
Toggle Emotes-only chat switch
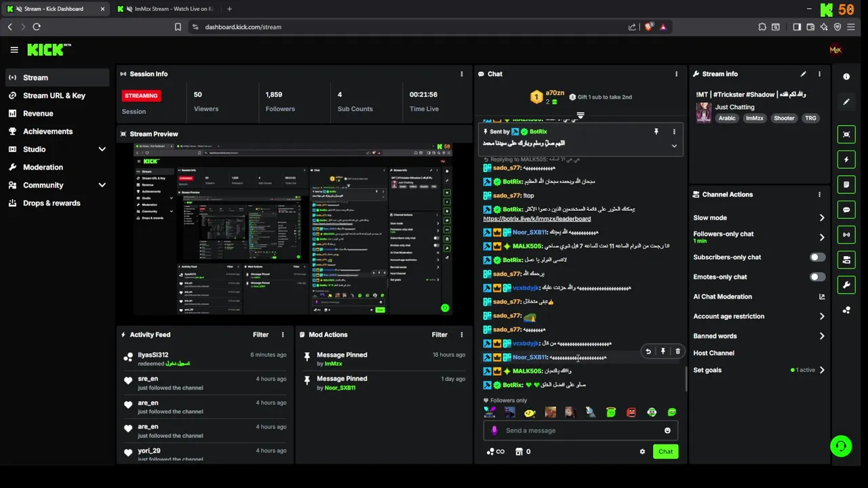pyautogui.click(x=818, y=277)
